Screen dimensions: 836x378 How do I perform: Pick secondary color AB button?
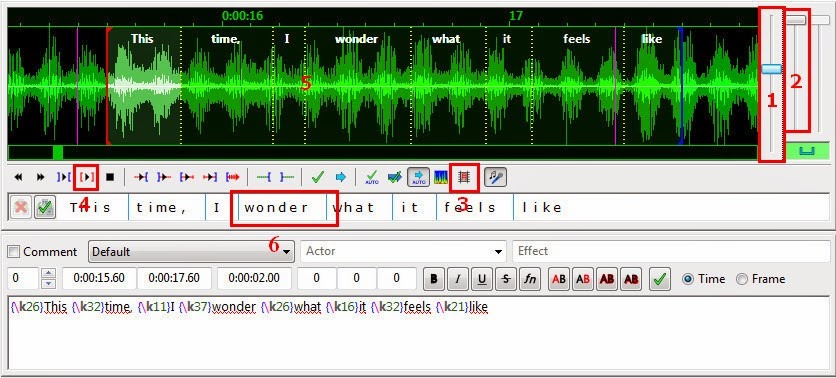[583, 279]
